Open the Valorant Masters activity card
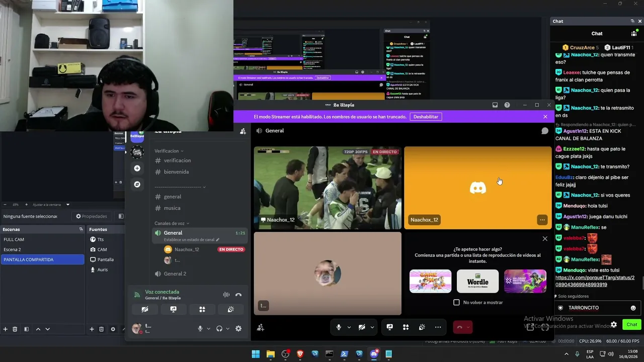The image size is (644, 362). (x=525, y=281)
